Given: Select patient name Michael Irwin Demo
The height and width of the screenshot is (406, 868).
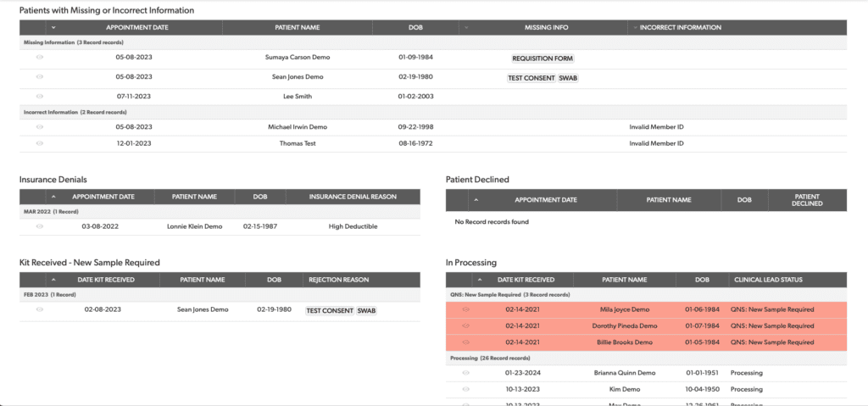Looking at the screenshot, I should [298, 127].
